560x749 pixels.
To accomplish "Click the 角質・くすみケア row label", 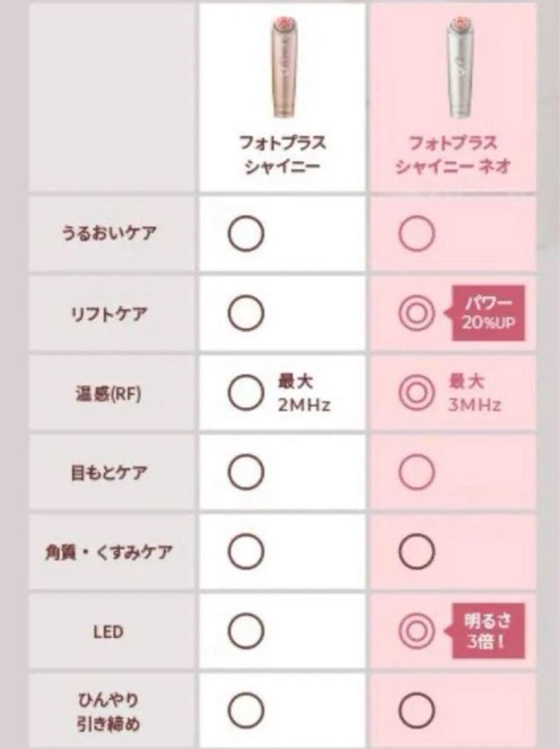I will pyautogui.click(x=107, y=553).
